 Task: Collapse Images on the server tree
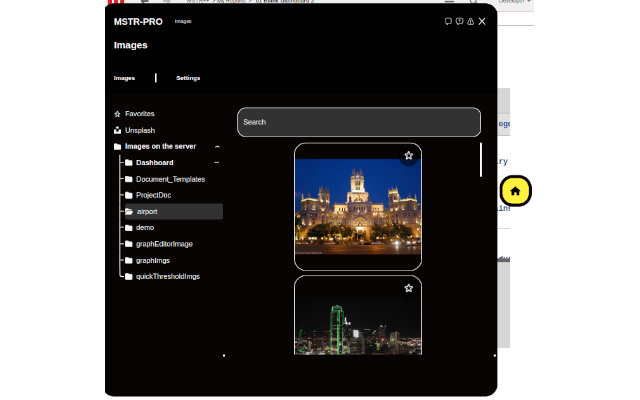pos(217,147)
